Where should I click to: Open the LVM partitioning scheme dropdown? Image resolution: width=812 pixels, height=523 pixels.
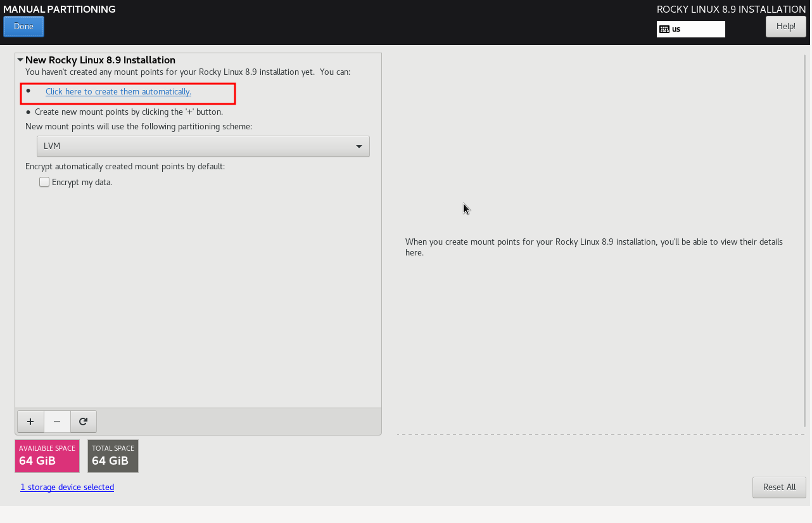[203, 146]
